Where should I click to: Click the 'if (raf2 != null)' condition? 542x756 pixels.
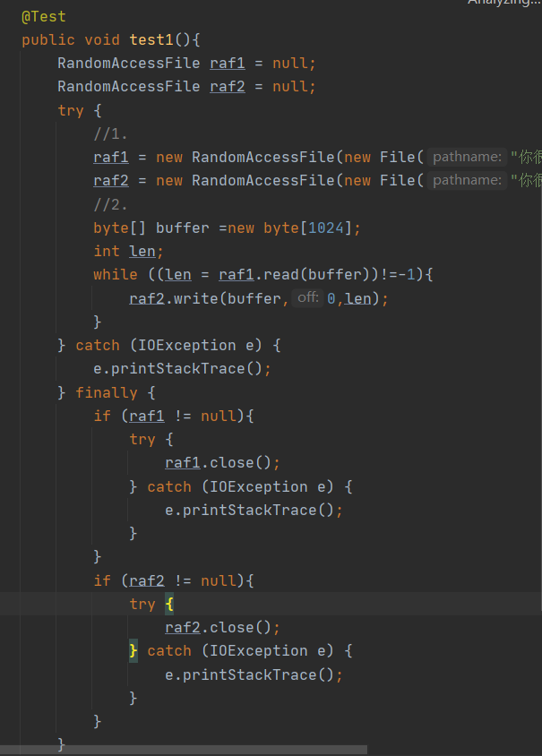[174, 580]
